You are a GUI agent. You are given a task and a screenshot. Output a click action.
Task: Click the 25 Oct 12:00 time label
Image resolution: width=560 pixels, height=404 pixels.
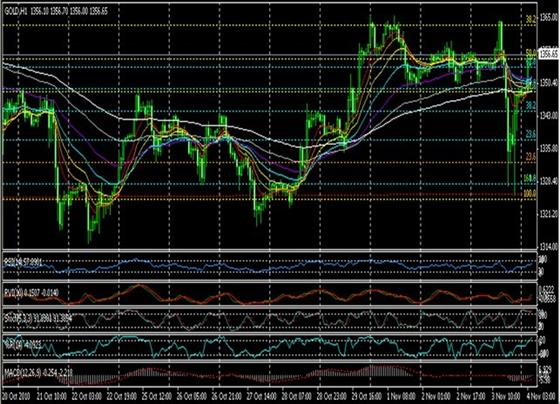coord(157,396)
